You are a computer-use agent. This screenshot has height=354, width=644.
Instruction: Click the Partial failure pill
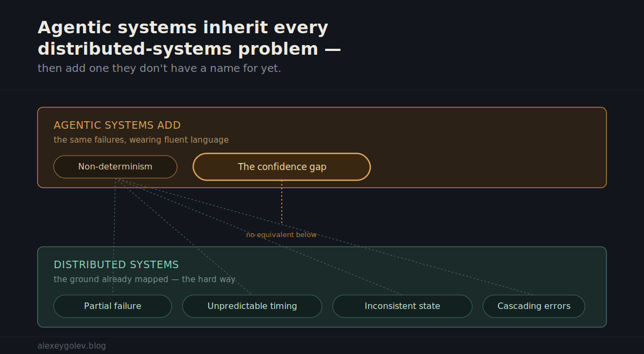coord(113,306)
